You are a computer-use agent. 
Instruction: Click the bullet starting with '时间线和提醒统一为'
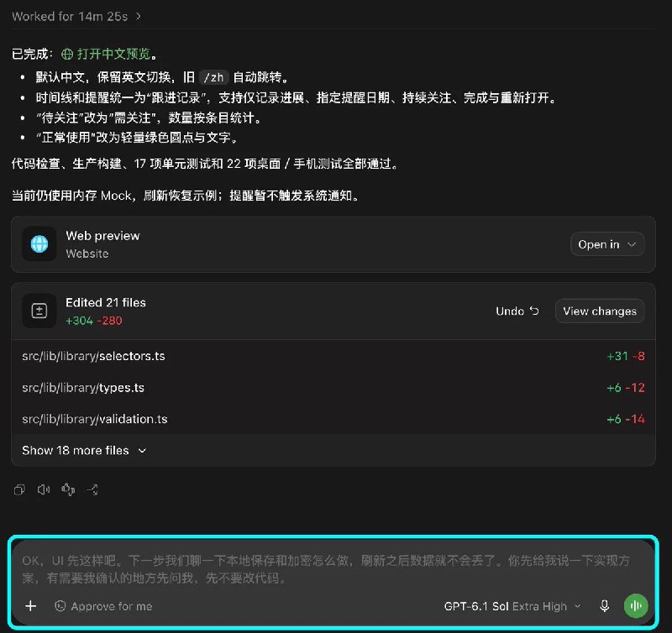[x=297, y=98]
